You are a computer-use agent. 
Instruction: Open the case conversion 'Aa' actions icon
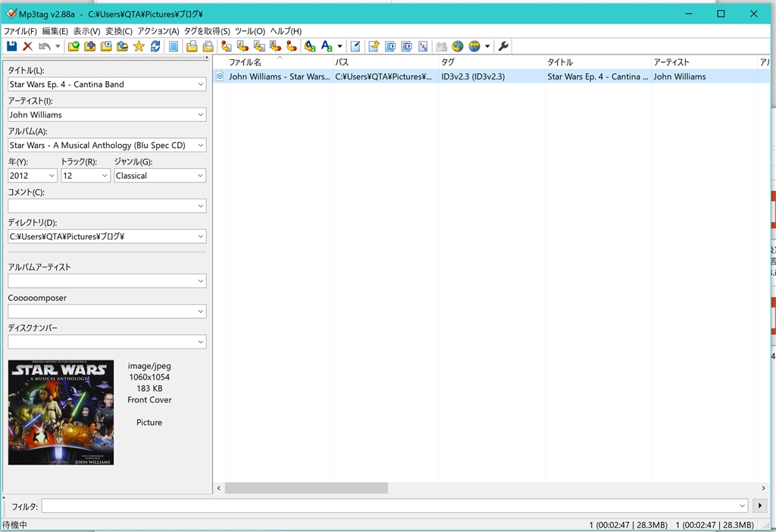tap(327, 46)
